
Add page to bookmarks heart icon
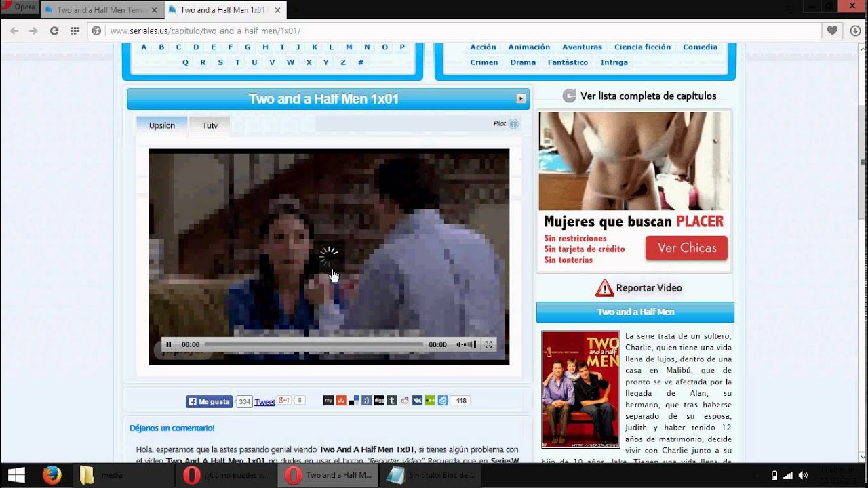[x=833, y=30]
